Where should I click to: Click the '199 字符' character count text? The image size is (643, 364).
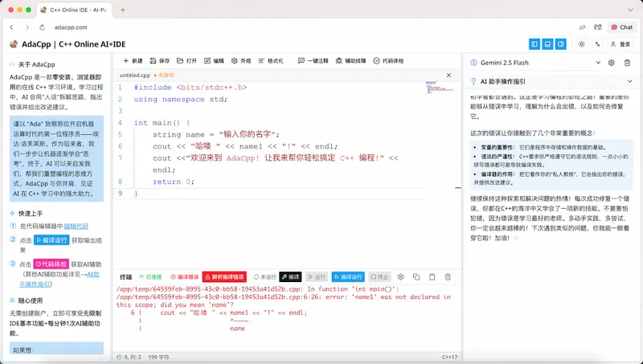(158, 357)
